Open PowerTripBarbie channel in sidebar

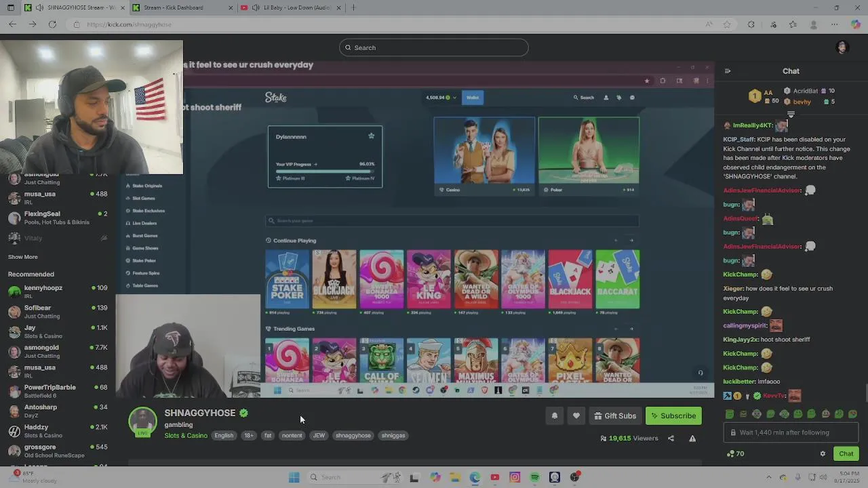pyautogui.click(x=58, y=391)
